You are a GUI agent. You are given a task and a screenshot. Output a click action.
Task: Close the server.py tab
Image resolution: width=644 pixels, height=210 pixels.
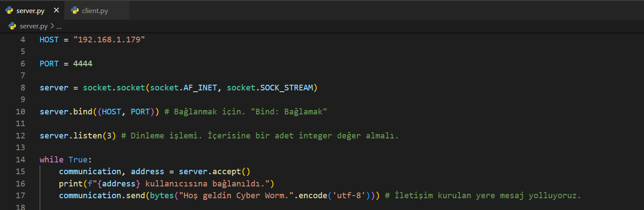coord(56,10)
